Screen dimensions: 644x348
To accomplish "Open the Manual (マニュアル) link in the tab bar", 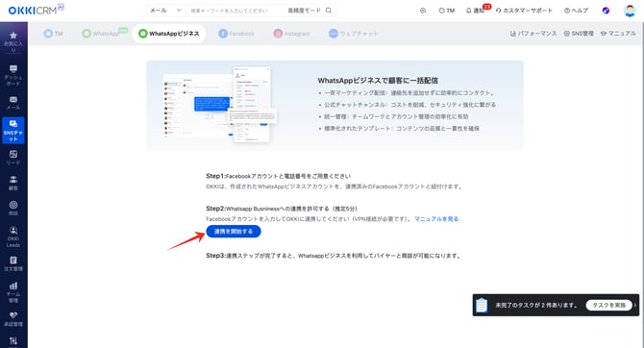I will click(618, 34).
